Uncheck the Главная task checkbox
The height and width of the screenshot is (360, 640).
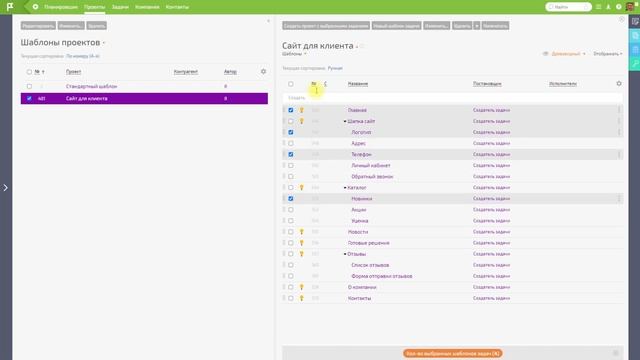coord(291,110)
